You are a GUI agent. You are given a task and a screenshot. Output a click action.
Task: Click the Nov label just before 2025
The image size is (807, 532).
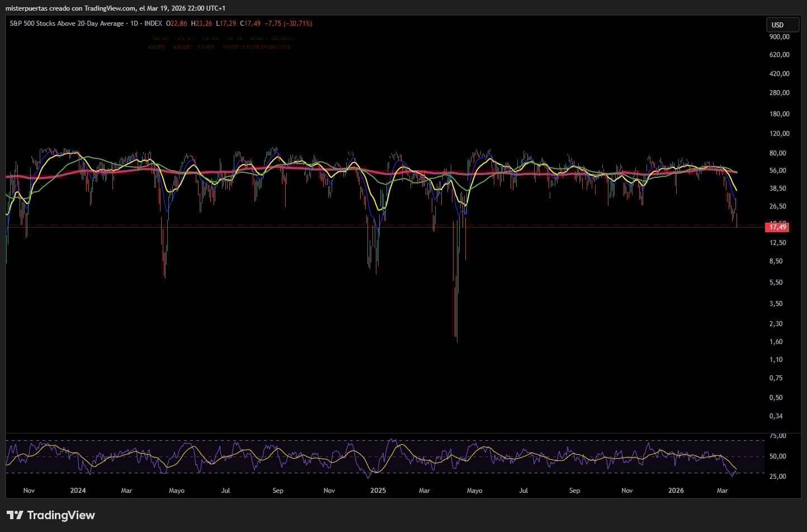(x=329, y=491)
